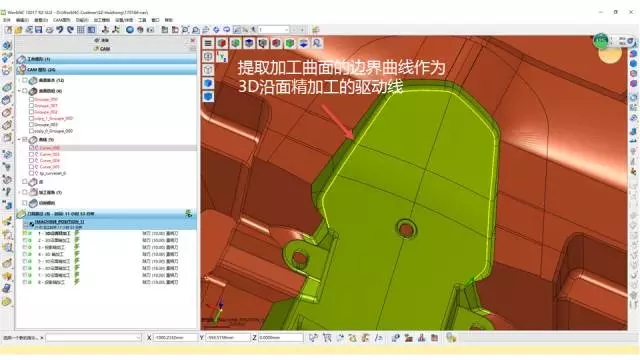
Task: Collapse the node containing Groupe entries
Action: click(x=19, y=91)
